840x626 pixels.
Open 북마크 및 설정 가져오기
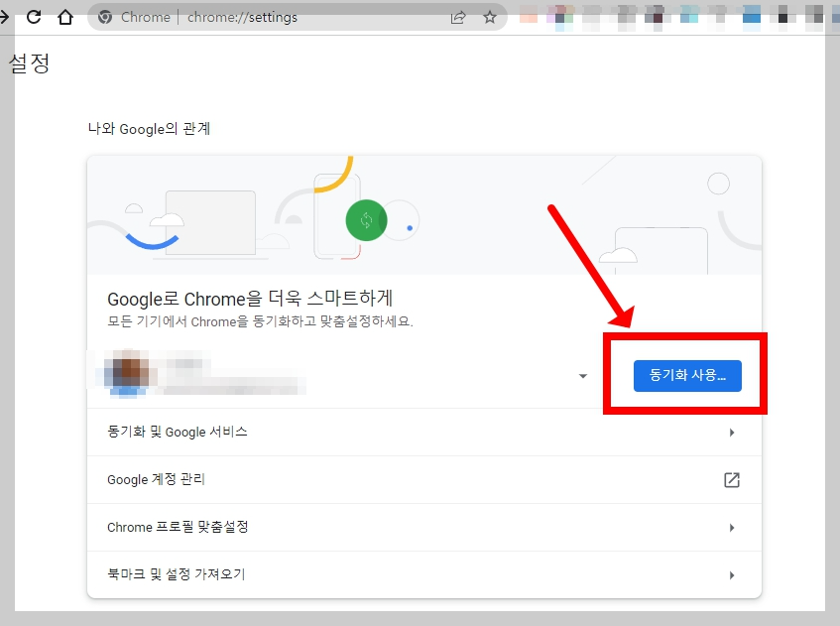coord(423,574)
